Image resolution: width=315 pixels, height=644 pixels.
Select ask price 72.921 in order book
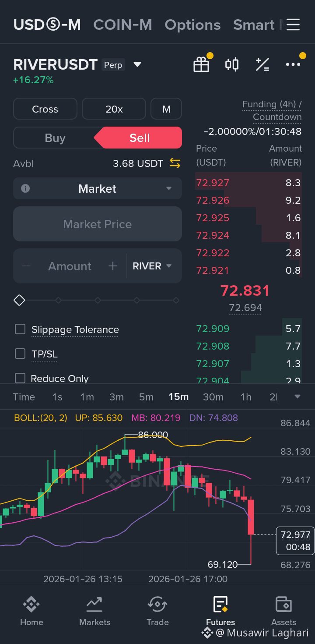coord(213,270)
